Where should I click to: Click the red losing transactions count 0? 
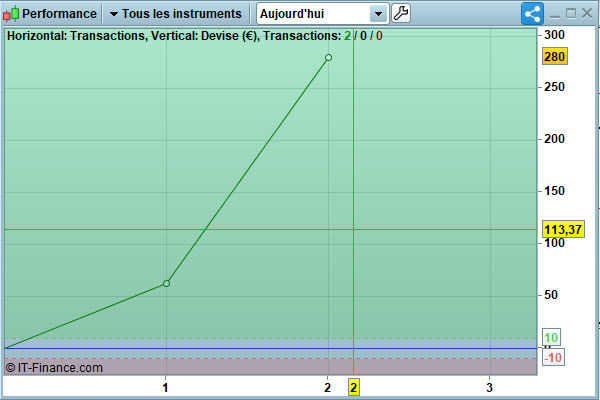379,36
